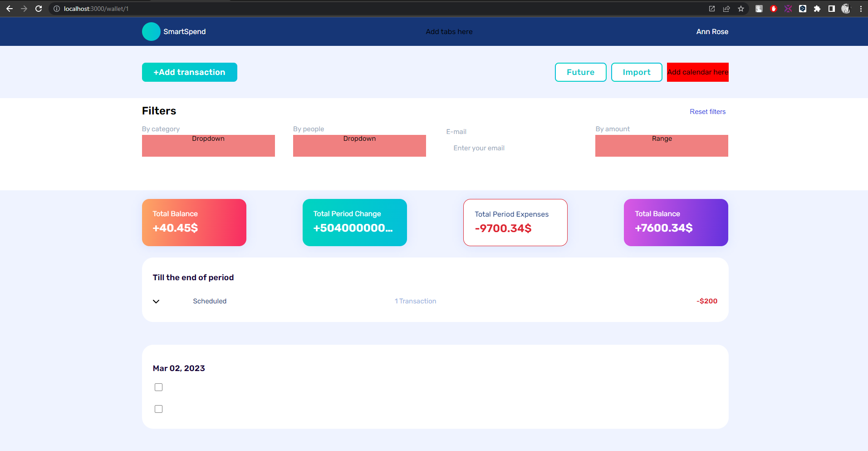Bookmark the page via the star icon

(741, 9)
